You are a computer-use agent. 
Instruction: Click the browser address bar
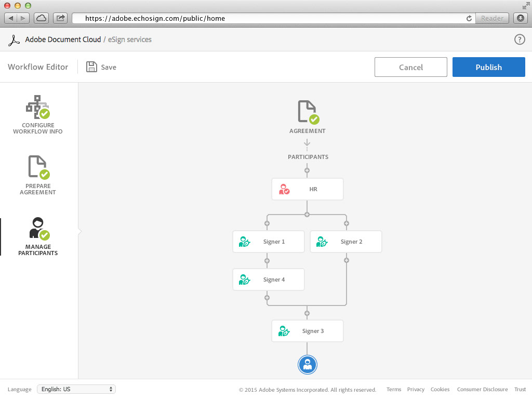pyautogui.click(x=270, y=18)
